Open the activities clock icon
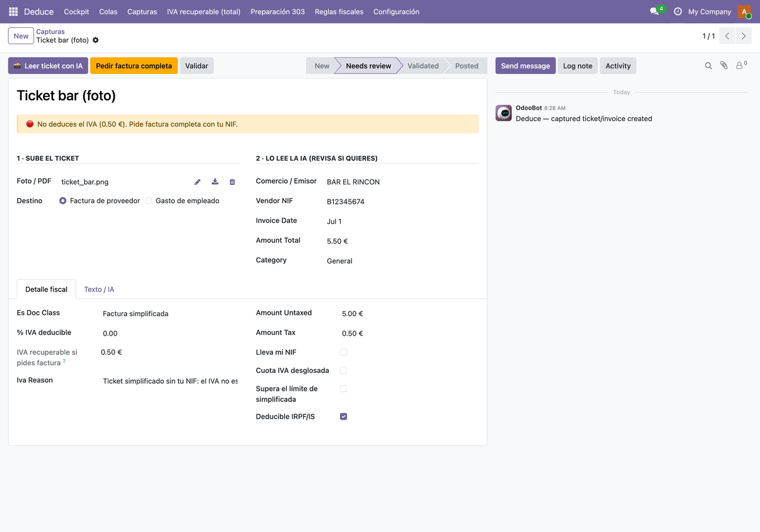Viewport: 760px width, 532px height. [x=678, y=11]
